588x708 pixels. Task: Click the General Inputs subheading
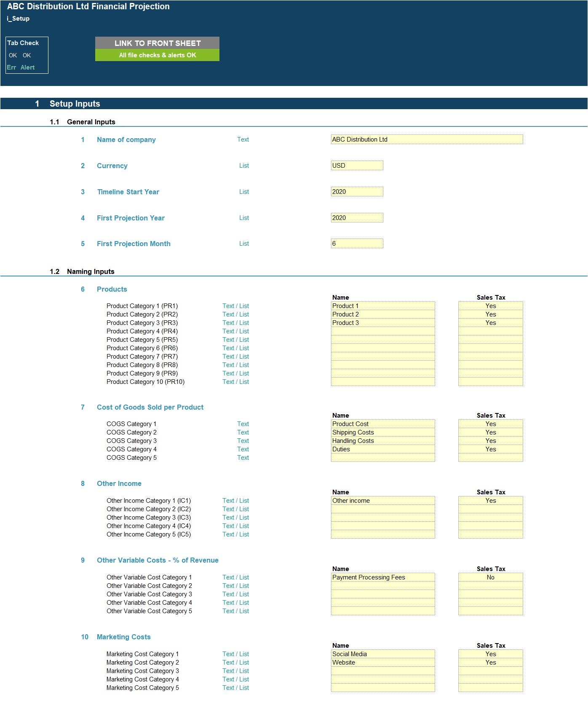tap(91, 122)
